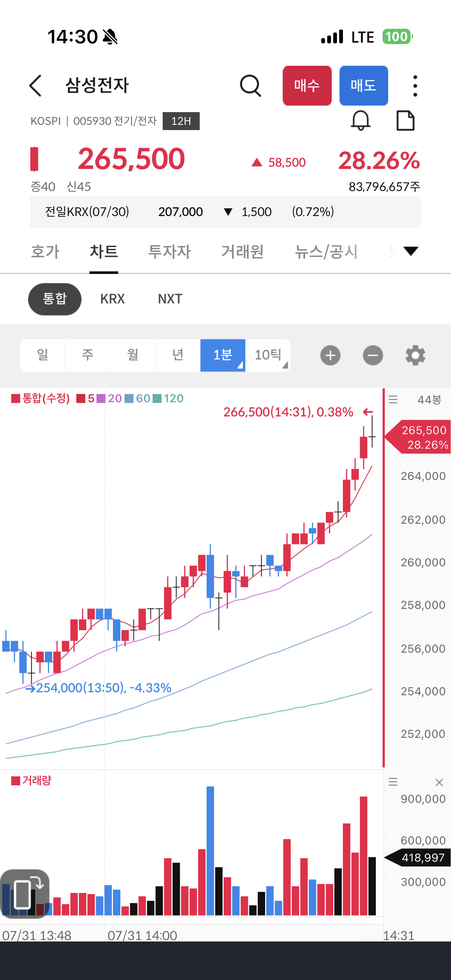The image size is (451, 980).
Task: Open the three-dot more options menu
Action: pyautogui.click(x=415, y=86)
